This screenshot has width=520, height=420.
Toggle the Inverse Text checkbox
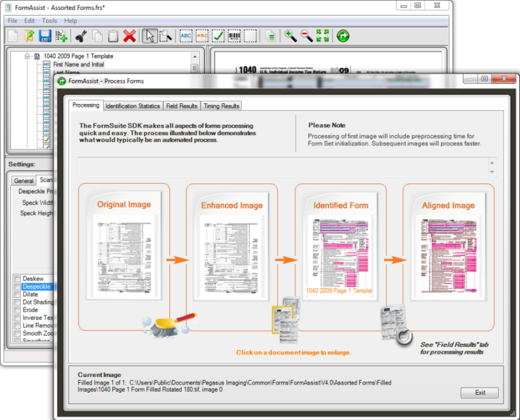(17, 318)
